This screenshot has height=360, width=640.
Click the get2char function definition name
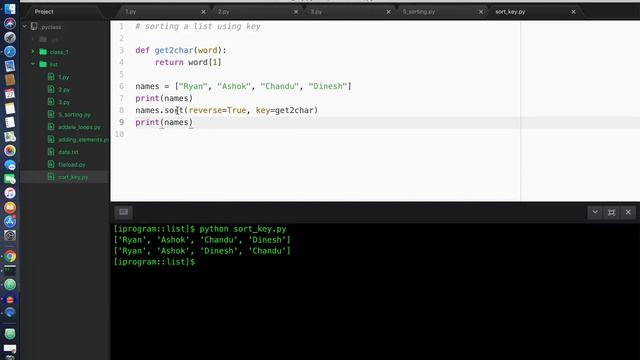click(173, 50)
